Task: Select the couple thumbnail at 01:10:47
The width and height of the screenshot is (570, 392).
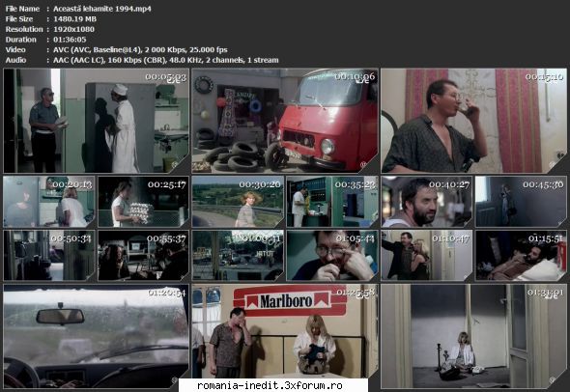Action: [427, 256]
